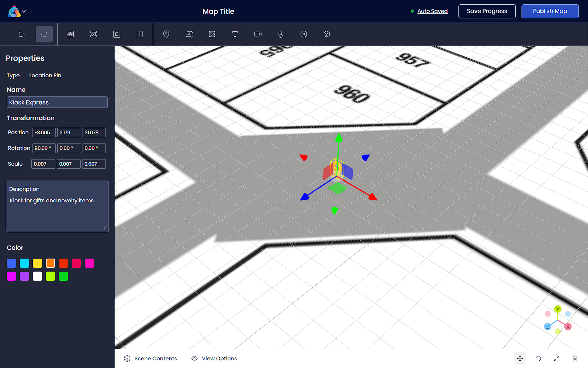Click the Save Progress button

(x=487, y=11)
